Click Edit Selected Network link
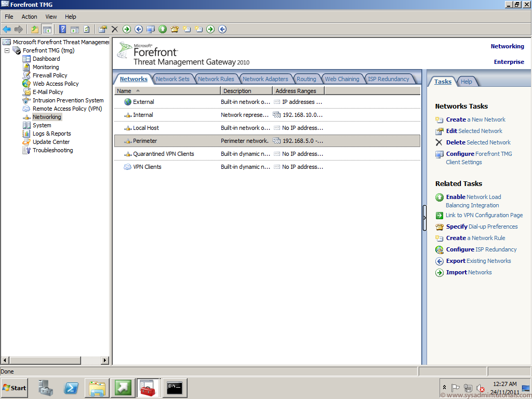This screenshot has width=532, height=399. click(x=474, y=131)
